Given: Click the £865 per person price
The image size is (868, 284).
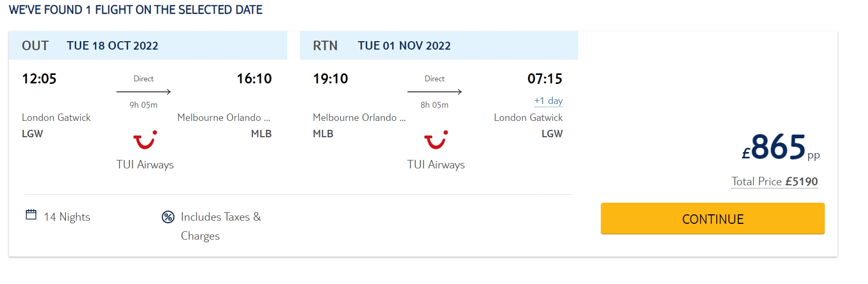Looking at the screenshot, I should click(x=778, y=147).
